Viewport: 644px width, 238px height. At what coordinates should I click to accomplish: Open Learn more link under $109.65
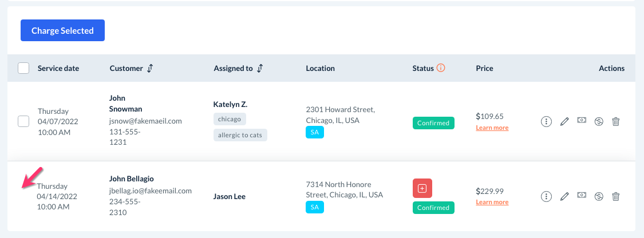492,128
